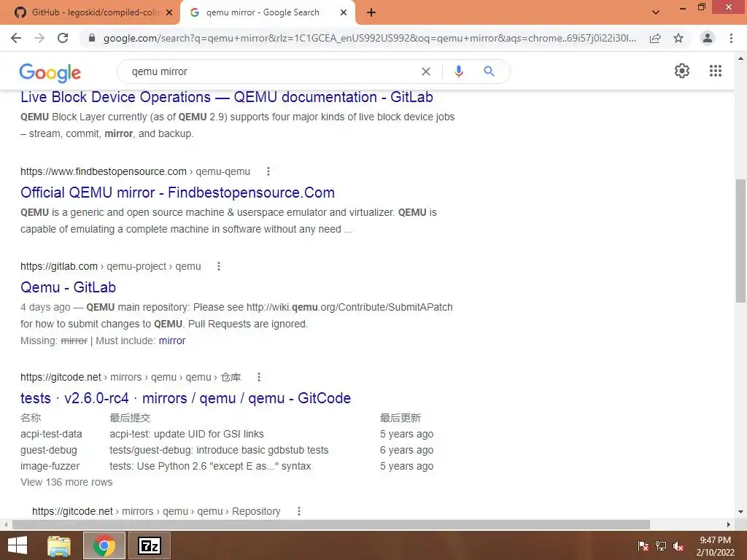Click the findbestopensource.com URL breadcrumb
This screenshot has height=560, width=747.
(x=135, y=171)
